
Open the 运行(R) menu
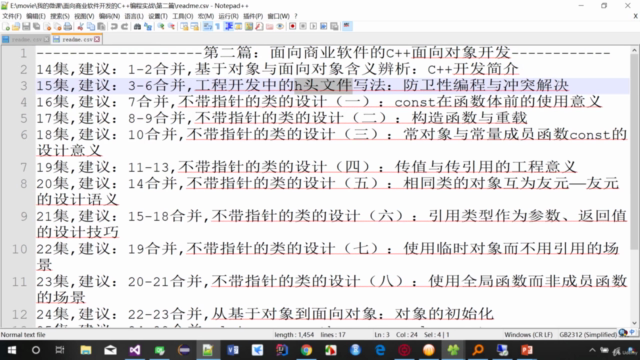pyautogui.click(x=228, y=16)
